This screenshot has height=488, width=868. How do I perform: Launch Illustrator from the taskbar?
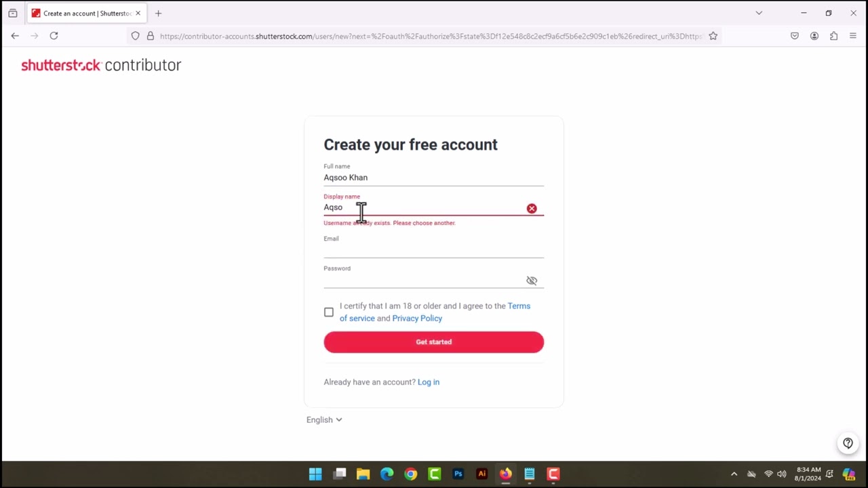pos(481,474)
